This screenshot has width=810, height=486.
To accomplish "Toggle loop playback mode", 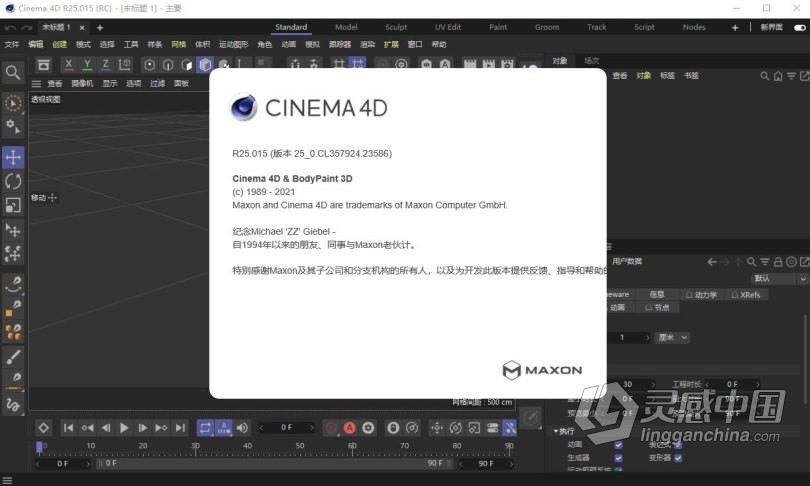I will (205, 428).
